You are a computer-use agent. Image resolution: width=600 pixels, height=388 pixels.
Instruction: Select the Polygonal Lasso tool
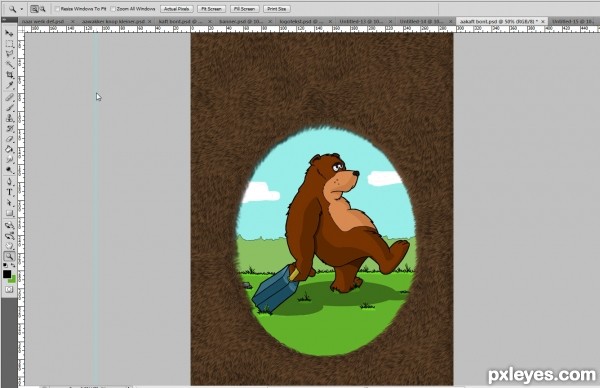9,54
